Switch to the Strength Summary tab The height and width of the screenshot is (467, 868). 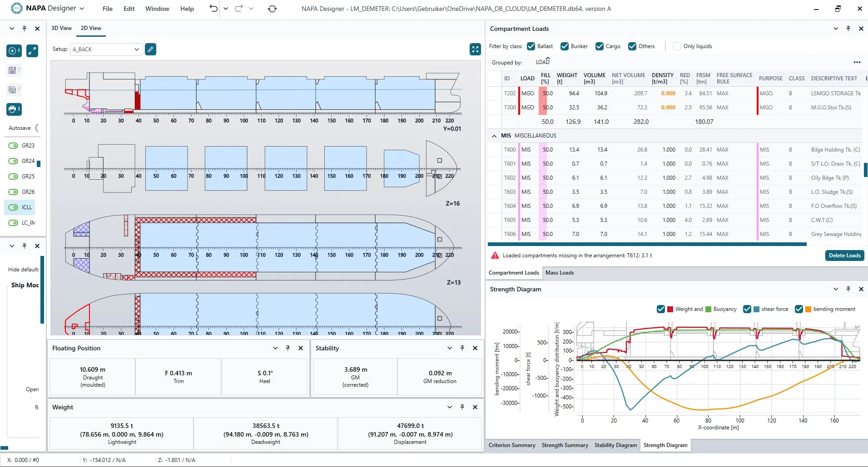point(565,445)
